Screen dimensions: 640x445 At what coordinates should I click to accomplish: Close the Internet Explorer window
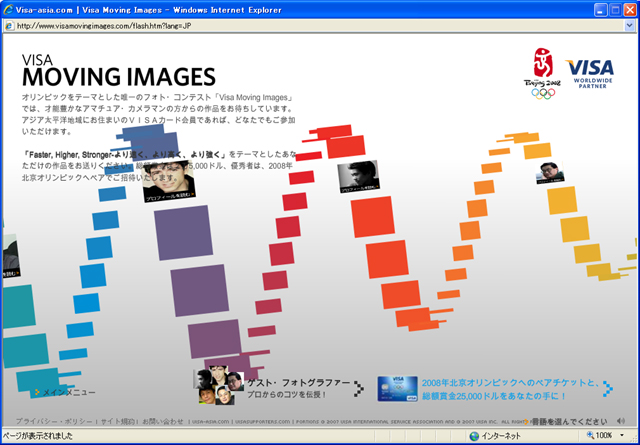click(630, 10)
